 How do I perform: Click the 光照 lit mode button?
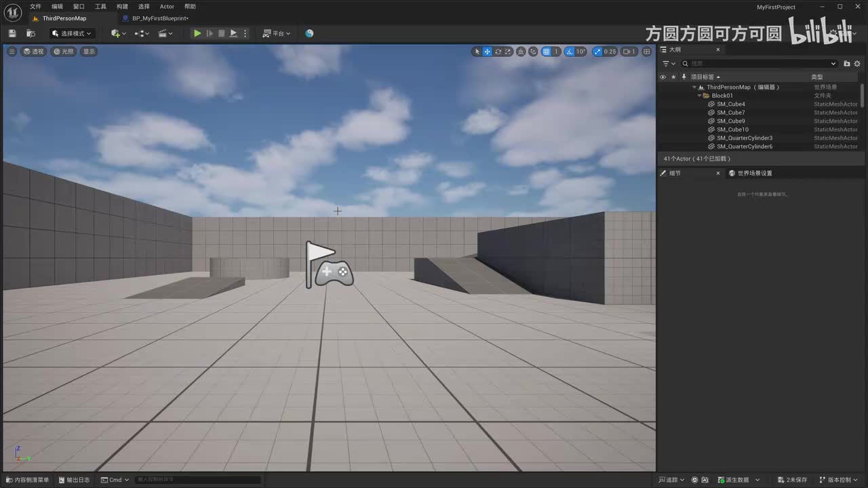[x=64, y=52]
